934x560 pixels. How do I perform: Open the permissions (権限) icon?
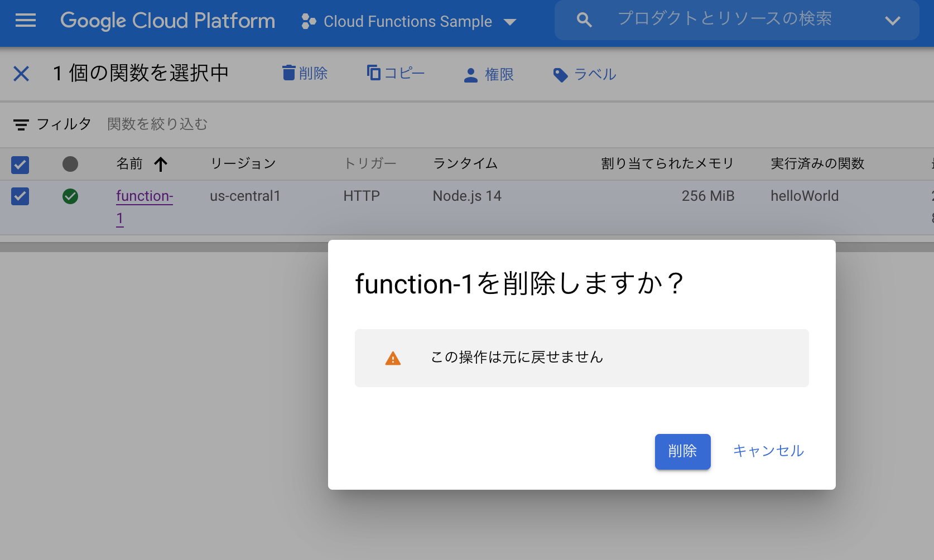tap(470, 74)
